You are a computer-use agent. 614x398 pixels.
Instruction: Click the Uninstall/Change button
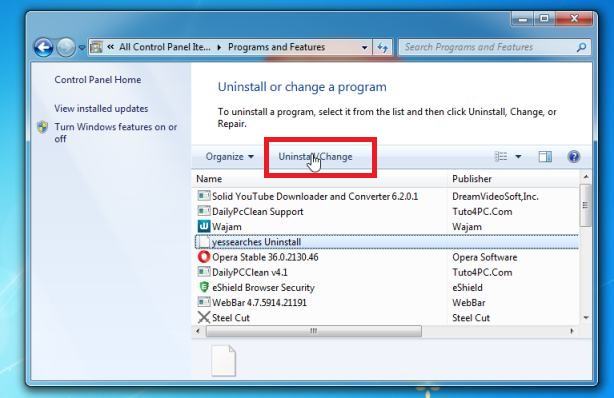point(315,157)
